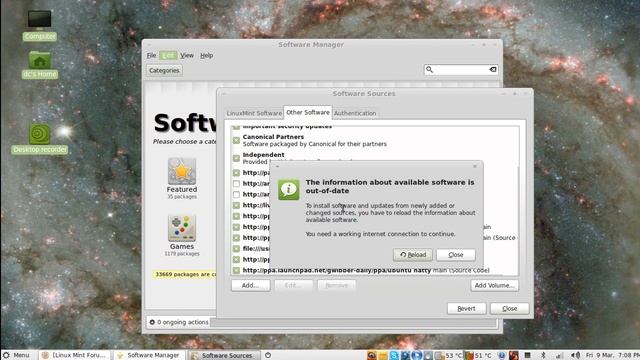Open the View menu in Software Manager
Viewport: 640px width, 360px height.
point(187,56)
